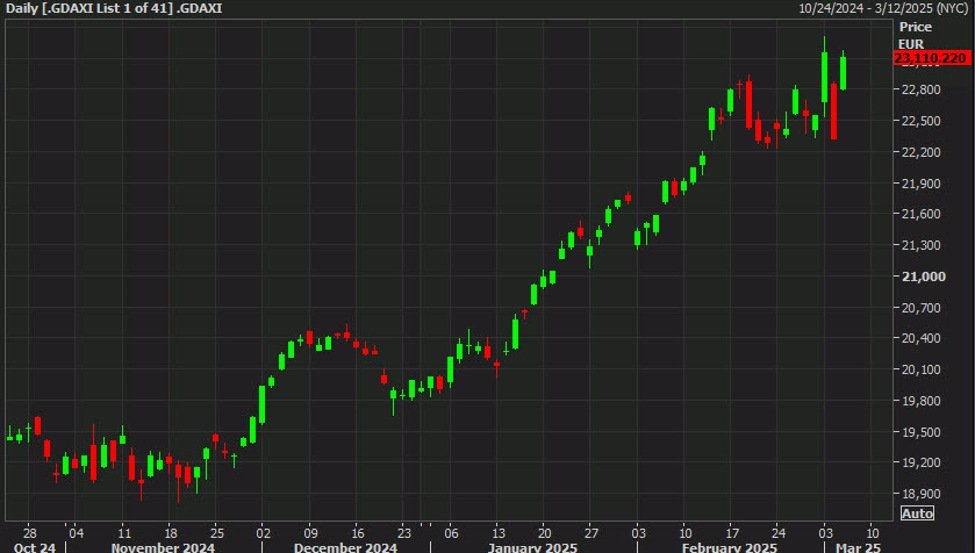Click the tall red candle near chart's right end
Image resolution: width=975 pixels, height=553 pixels.
click(x=833, y=111)
